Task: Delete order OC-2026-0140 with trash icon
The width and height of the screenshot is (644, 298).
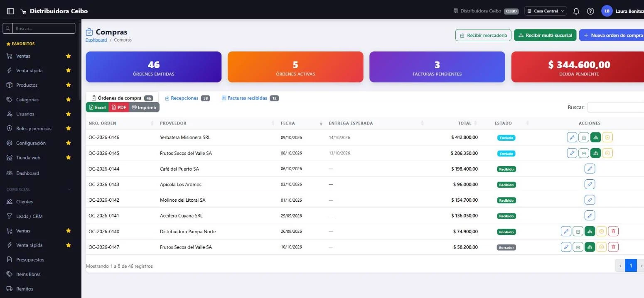Action: coord(613,231)
